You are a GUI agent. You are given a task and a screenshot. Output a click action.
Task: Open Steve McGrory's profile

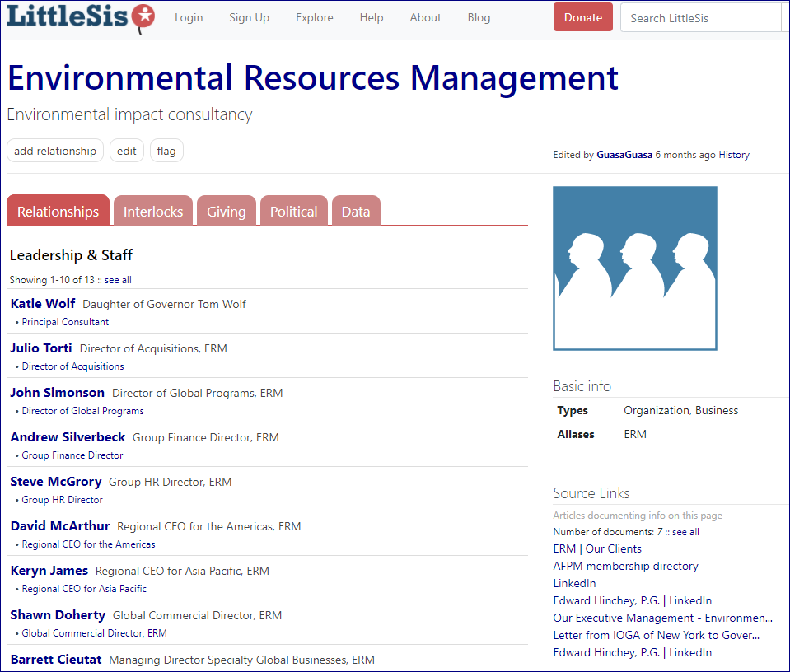56,482
